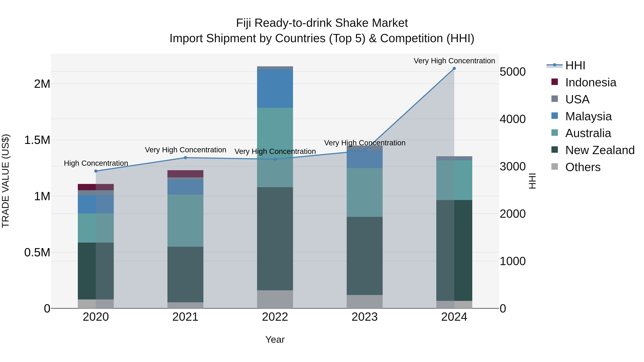This screenshot has width=644, height=362.
Task: Click the '2M' left axis tick label
Action: pyautogui.click(x=42, y=84)
